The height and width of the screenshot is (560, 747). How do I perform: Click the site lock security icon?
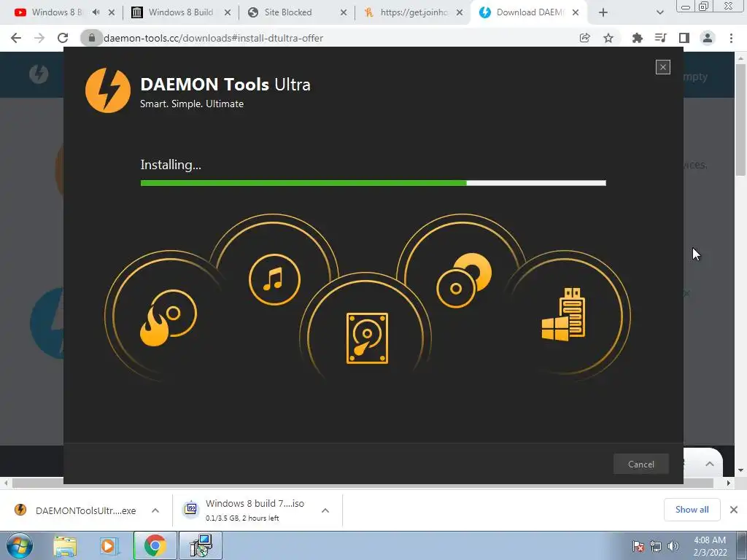91,38
